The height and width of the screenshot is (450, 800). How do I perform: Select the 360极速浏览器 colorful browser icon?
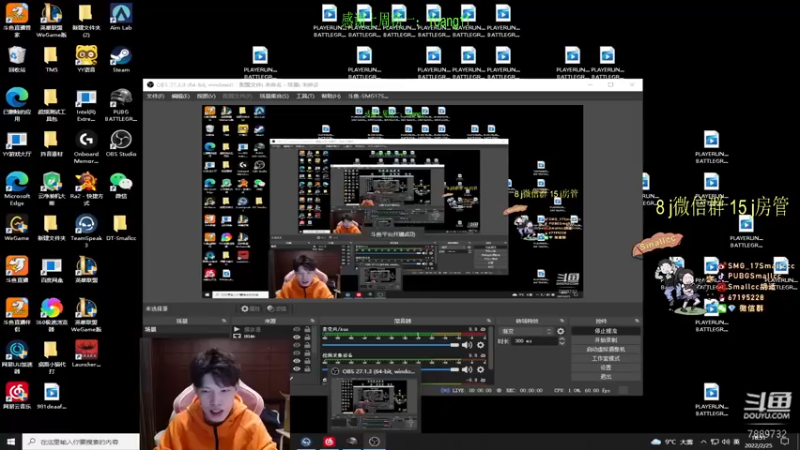tap(51, 315)
